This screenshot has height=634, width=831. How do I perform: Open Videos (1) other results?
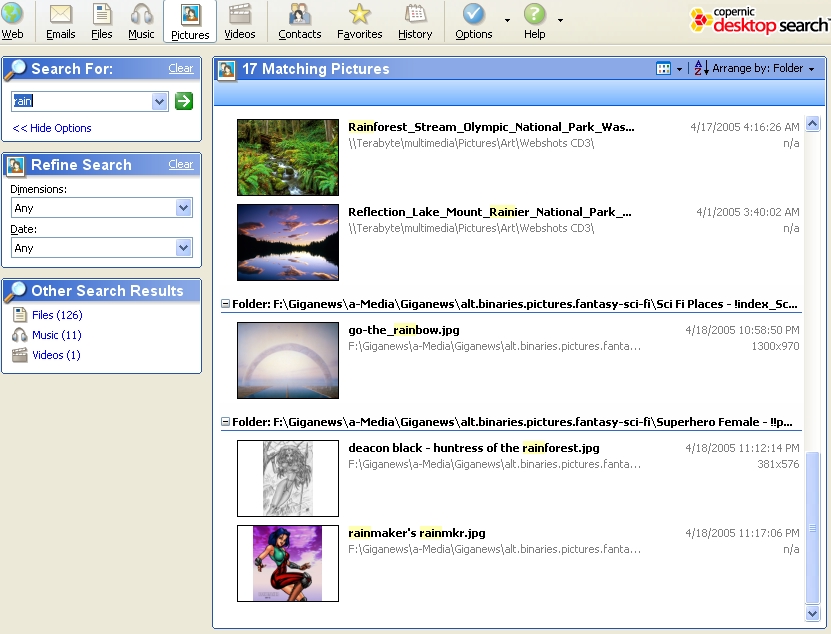56,355
